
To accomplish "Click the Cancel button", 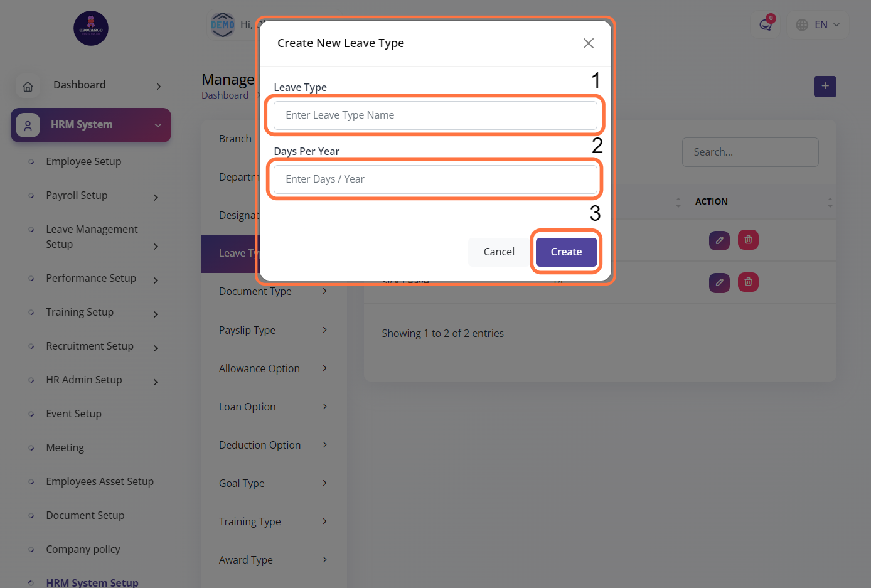I will 499,252.
